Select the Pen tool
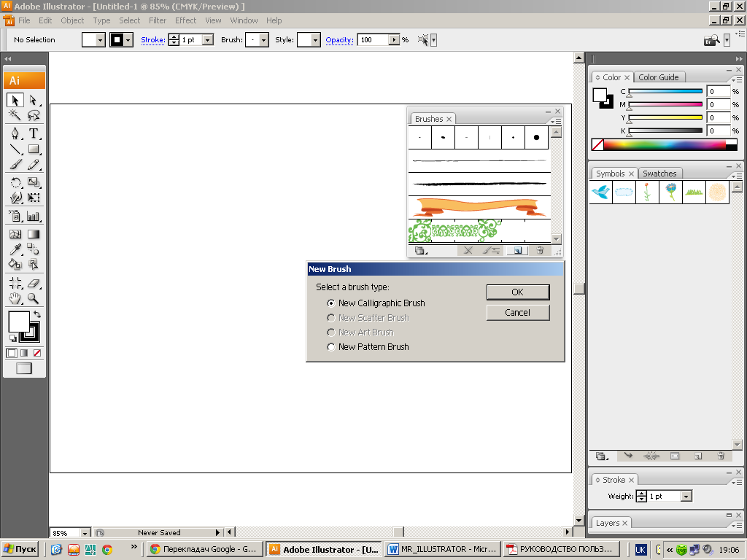This screenshot has width=747, height=560. pyautogui.click(x=15, y=133)
